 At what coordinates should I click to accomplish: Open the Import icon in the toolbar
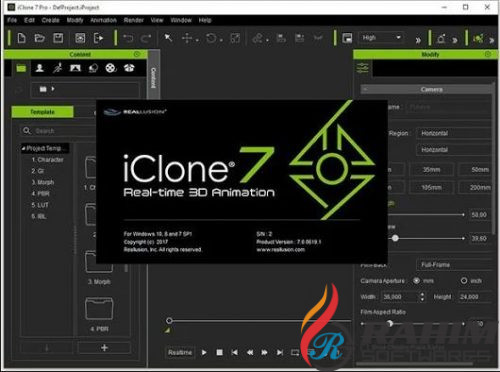click(x=80, y=38)
